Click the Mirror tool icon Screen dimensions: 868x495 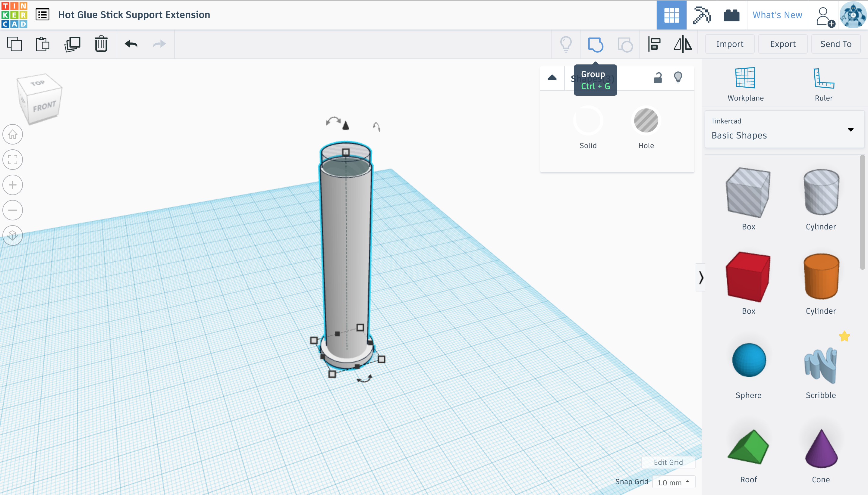pyautogui.click(x=682, y=44)
